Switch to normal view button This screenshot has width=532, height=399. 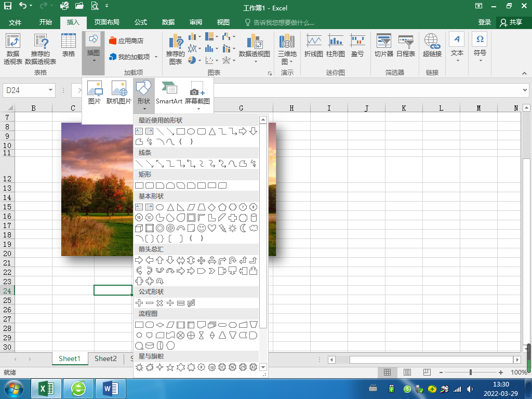387,372
